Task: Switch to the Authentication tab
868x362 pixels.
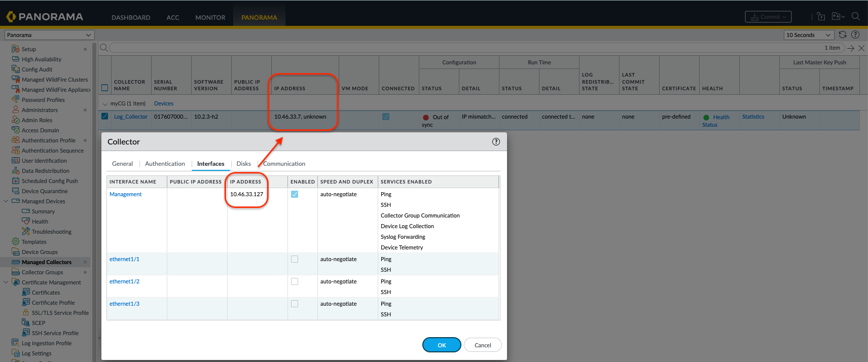Action: (165, 164)
